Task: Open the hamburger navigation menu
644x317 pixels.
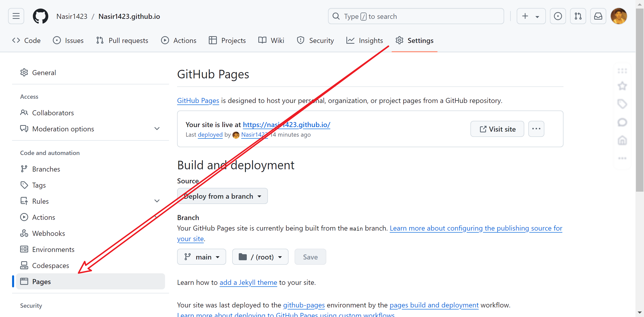Action: pyautogui.click(x=16, y=16)
